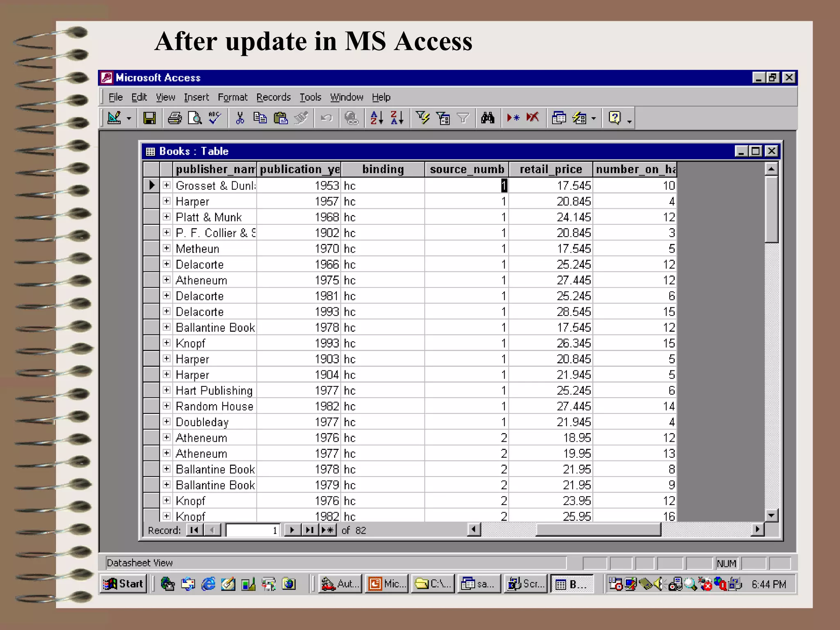This screenshot has height=630, width=840.
Task: Click Filter By Selection icon
Action: click(422, 119)
